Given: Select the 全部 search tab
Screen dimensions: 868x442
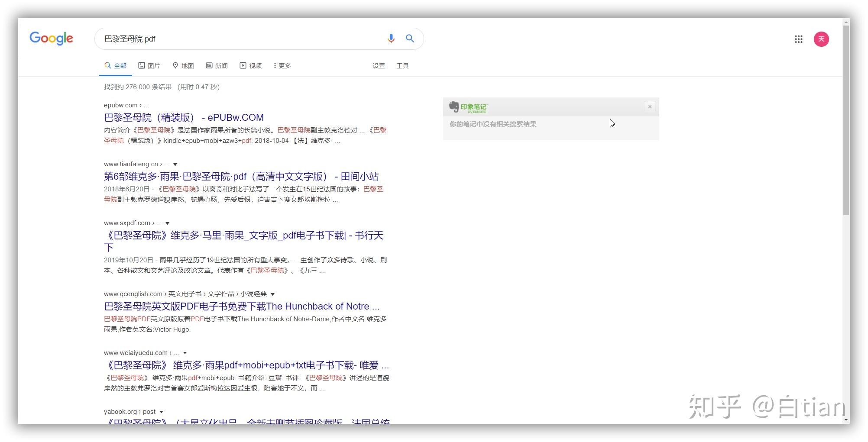Looking at the screenshot, I should pos(116,66).
